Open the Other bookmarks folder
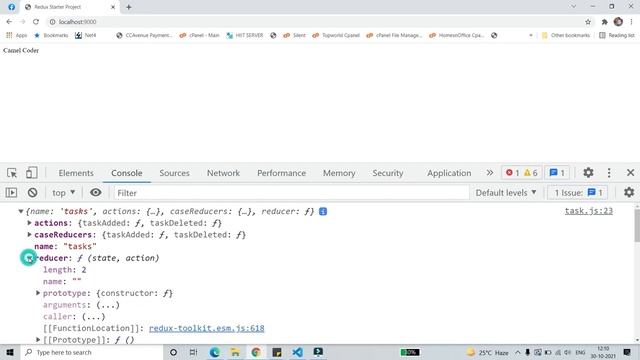Image resolution: width=640 pixels, height=360 pixels. tap(566, 35)
